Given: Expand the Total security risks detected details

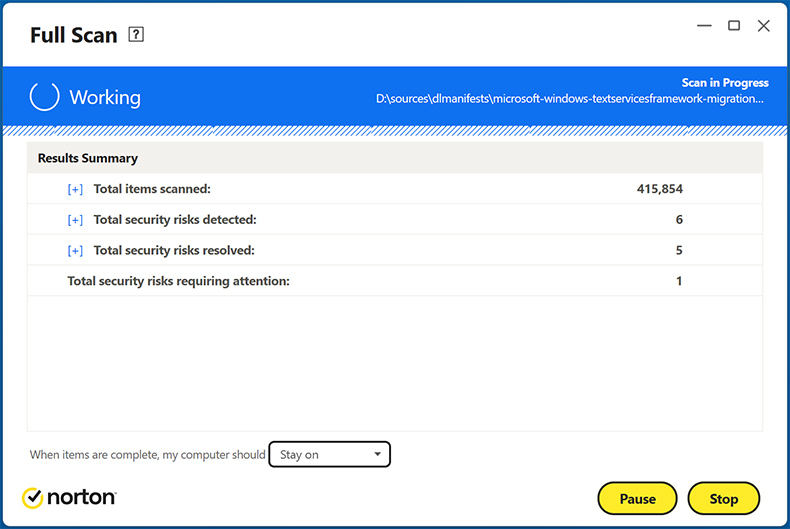Looking at the screenshot, I should [x=75, y=220].
